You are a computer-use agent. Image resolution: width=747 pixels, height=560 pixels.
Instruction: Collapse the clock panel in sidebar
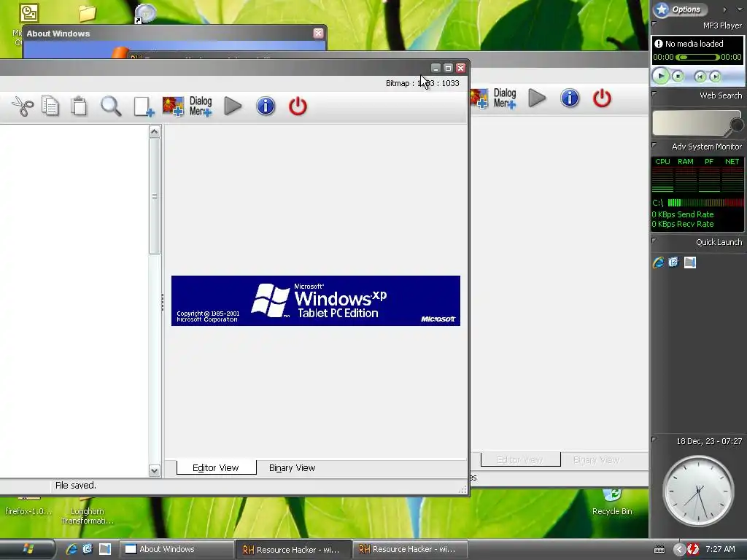click(x=654, y=438)
